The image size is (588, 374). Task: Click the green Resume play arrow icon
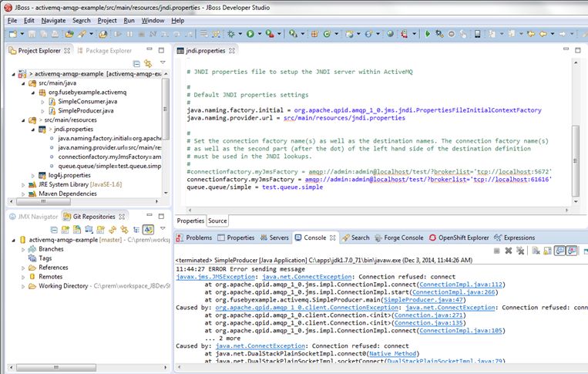click(x=428, y=34)
